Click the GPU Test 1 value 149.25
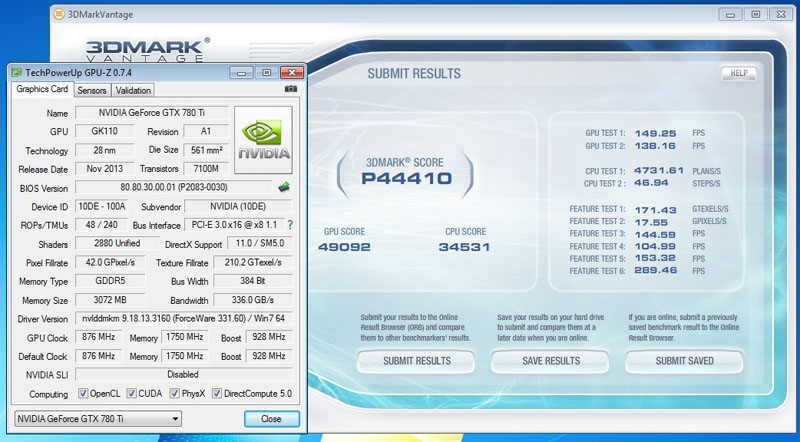800x442 pixels. (x=655, y=133)
